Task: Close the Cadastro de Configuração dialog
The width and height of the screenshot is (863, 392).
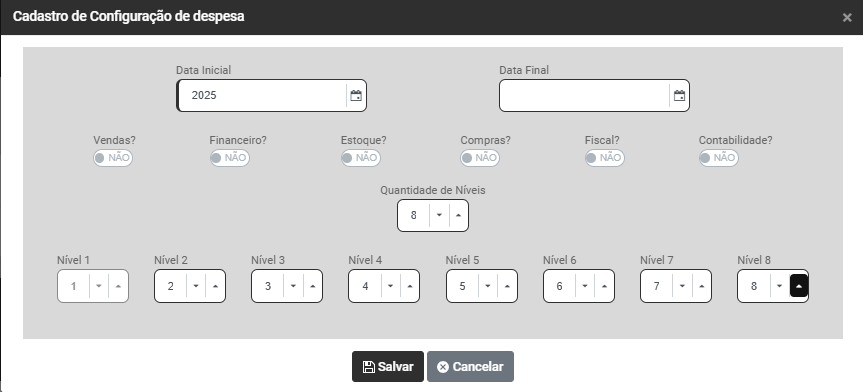Action: pyautogui.click(x=847, y=18)
